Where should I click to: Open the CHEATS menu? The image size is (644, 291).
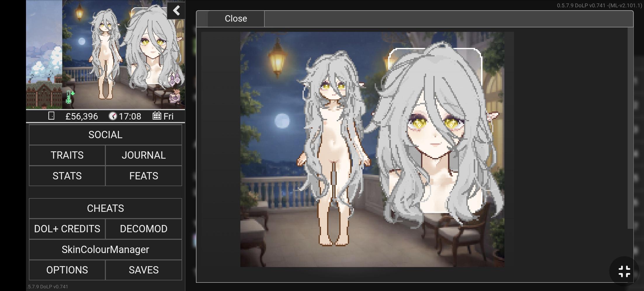(105, 208)
